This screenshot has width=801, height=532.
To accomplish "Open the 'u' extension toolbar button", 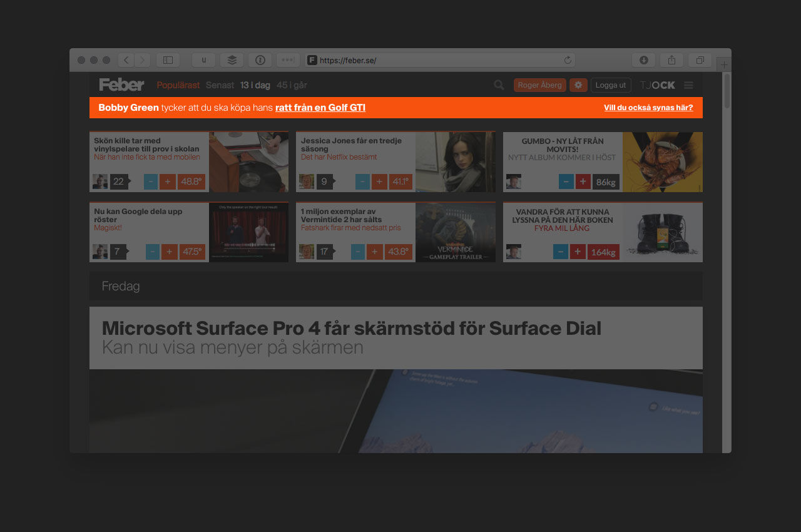I will click(x=203, y=60).
